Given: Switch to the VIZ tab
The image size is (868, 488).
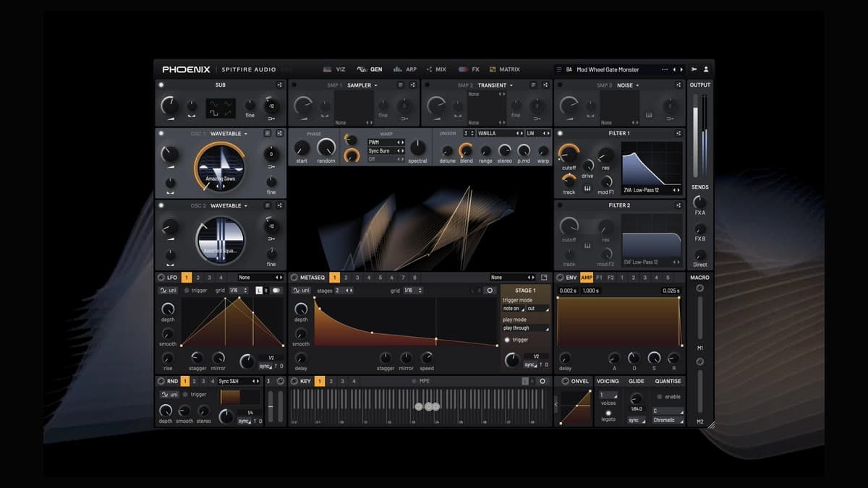Looking at the screenshot, I should point(334,69).
